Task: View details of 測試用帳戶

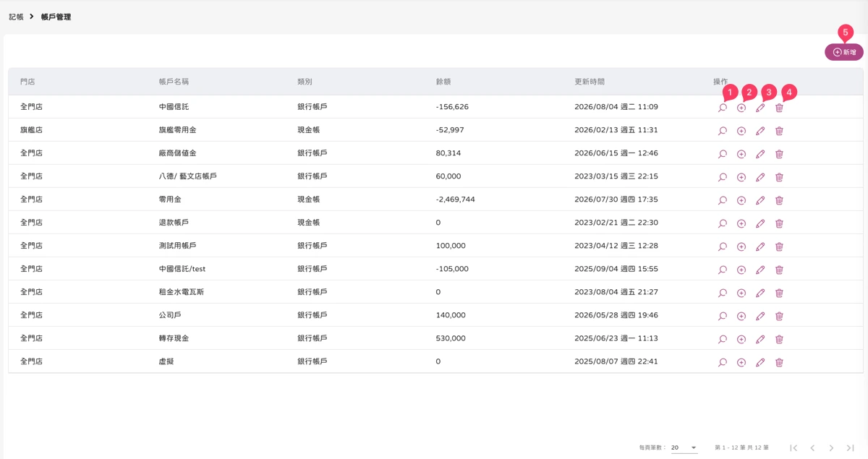Action: 723,246
